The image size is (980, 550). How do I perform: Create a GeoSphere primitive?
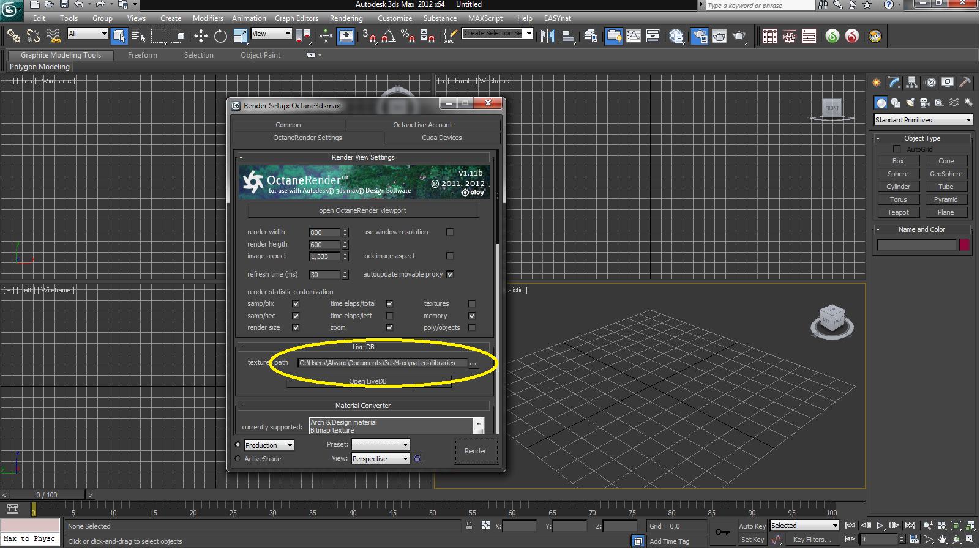(x=946, y=174)
